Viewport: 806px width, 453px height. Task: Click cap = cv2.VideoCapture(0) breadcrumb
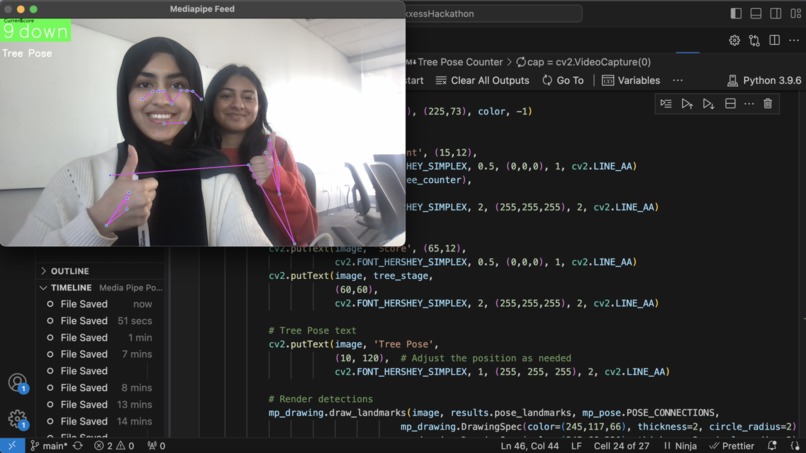[x=583, y=62]
